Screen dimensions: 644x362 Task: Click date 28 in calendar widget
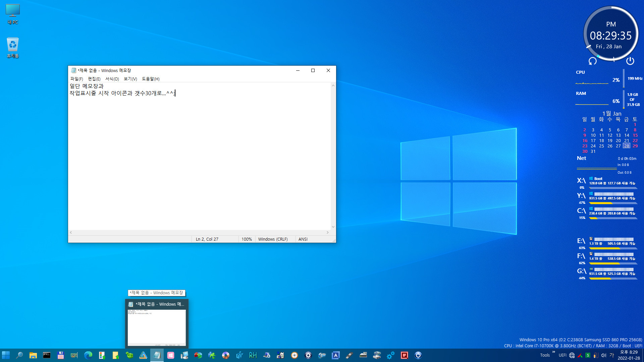click(627, 146)
